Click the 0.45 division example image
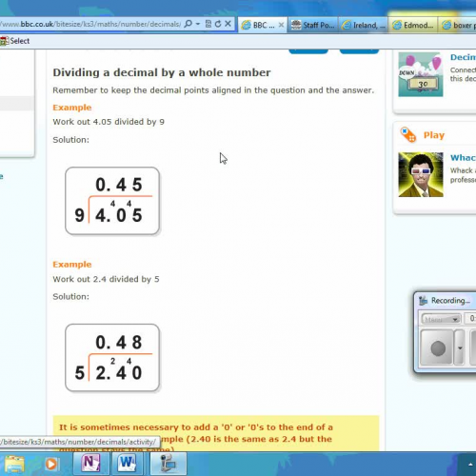 pyautogui.click(x=112, y=201)
